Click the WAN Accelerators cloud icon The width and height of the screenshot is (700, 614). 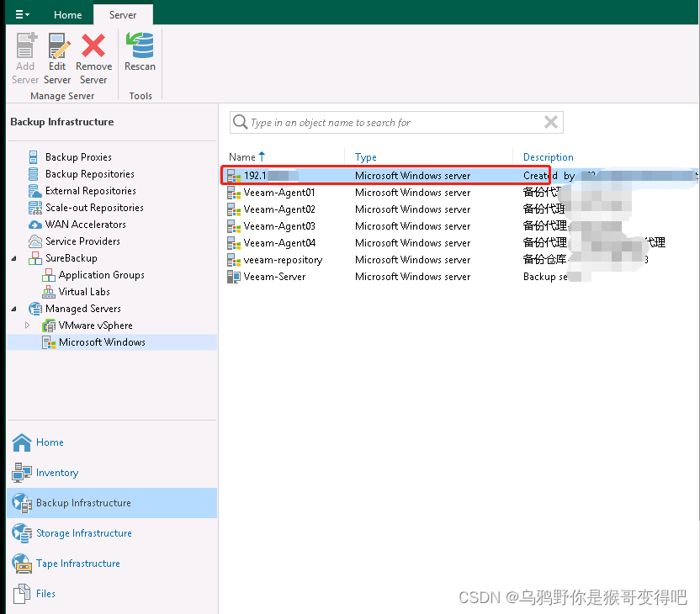pos(34,225)
